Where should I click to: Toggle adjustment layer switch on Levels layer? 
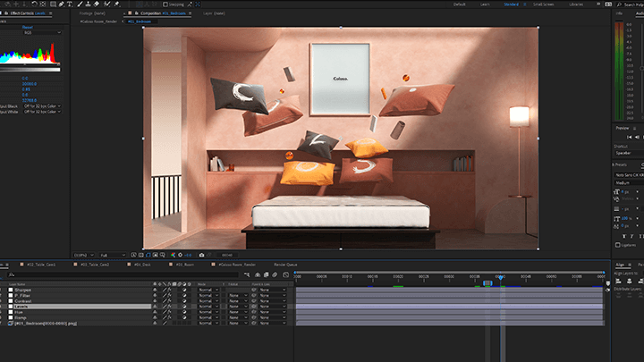pos(184,307)
